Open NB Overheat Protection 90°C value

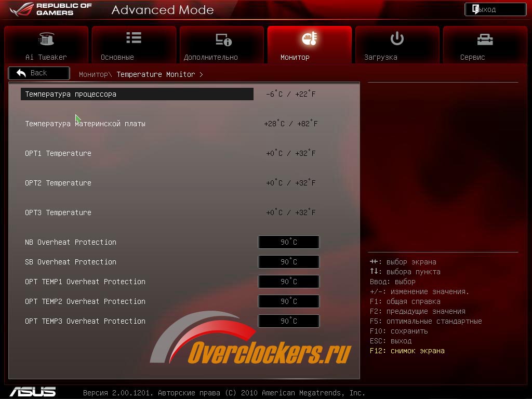(289, 242)
